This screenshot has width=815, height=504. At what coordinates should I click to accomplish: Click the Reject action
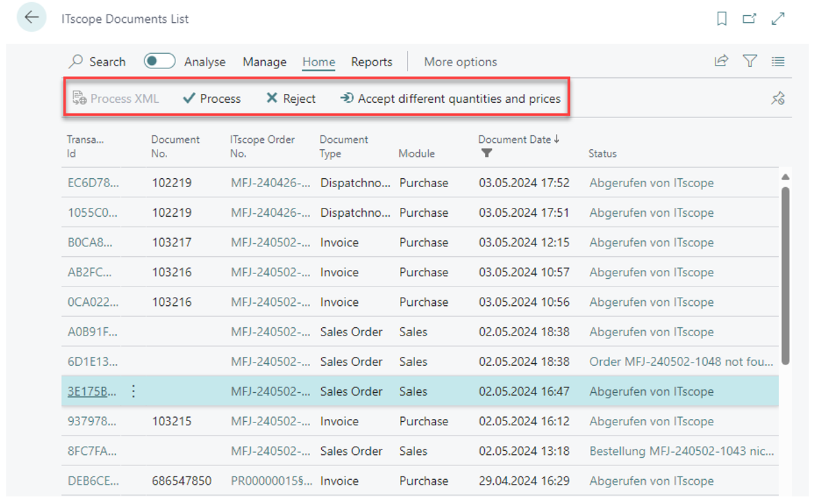tap(291, 99)
